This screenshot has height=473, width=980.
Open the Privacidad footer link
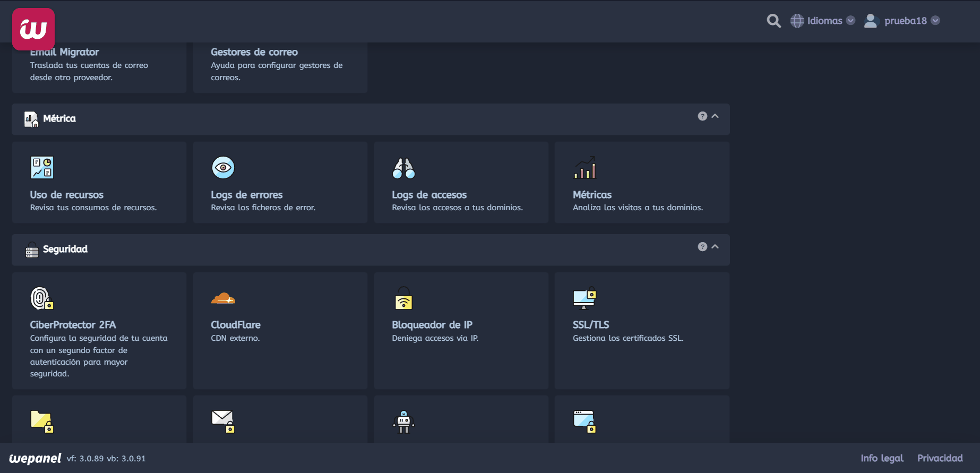940,458
